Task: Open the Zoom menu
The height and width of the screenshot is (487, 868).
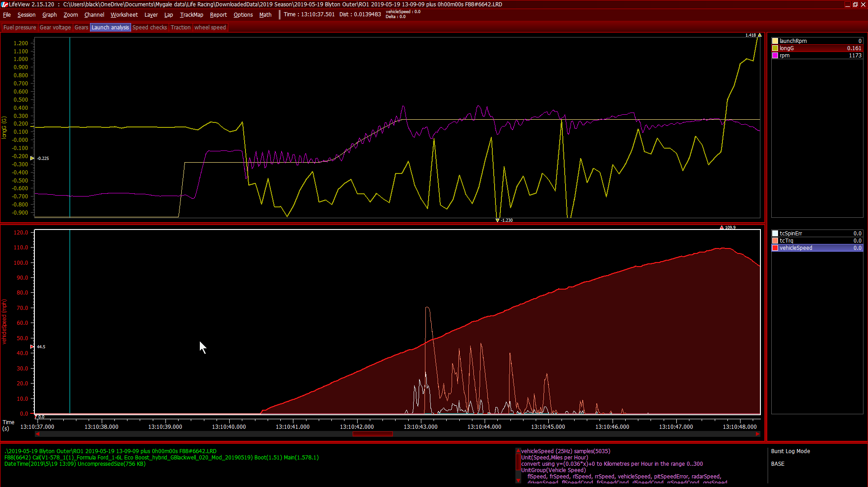Action: pyautogui.click(x=71, y=15)
